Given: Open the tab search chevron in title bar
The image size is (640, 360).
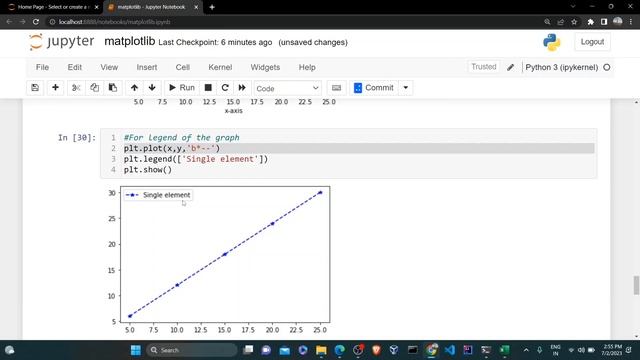Looking at the screenshot, I should [573, 7].
